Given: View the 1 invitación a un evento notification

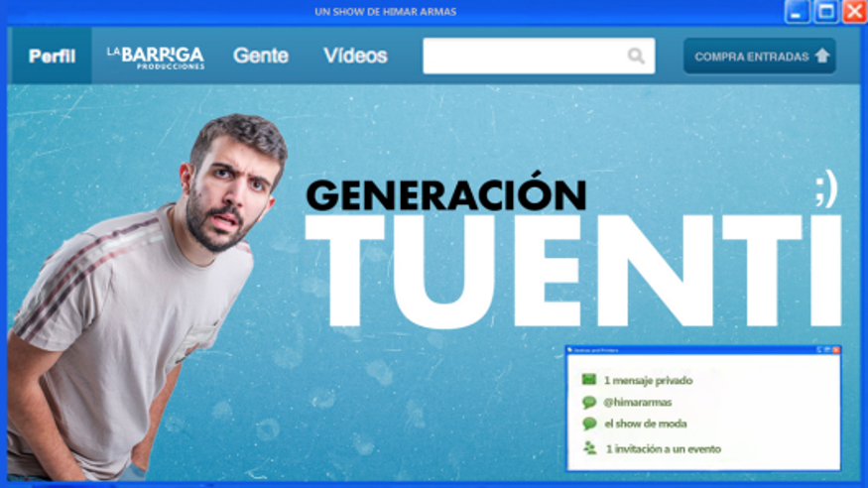Looking at the screenshot, I should [663, 448].
